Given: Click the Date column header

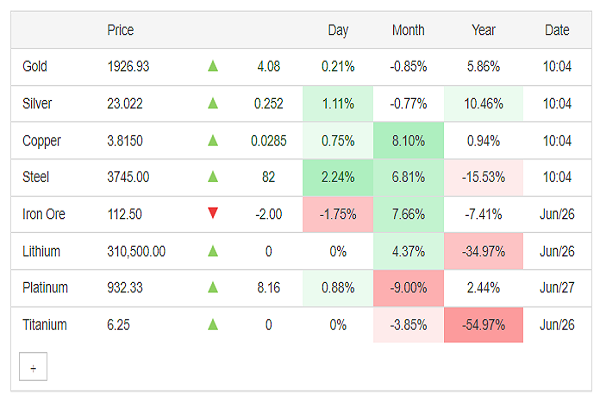Looking at the screenshot, I should pos(557,31).
